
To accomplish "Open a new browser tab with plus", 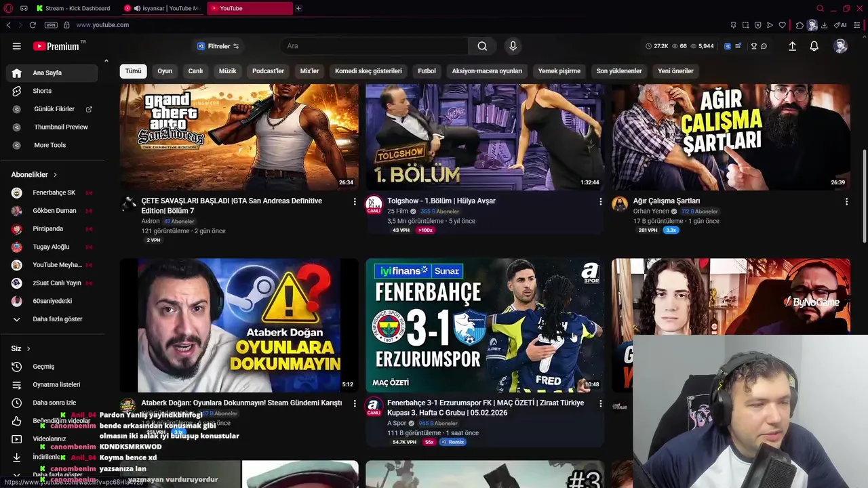I will [x=298, y=8].
